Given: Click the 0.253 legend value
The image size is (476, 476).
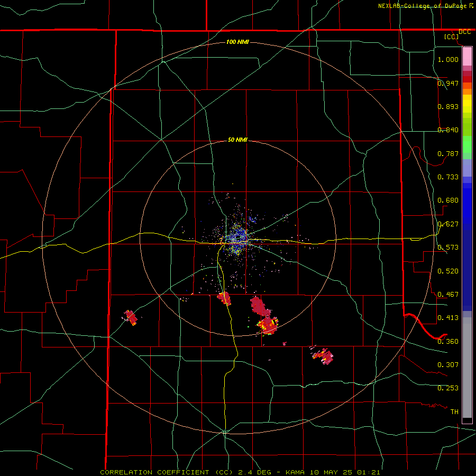Looking at the screenshot, I should pyautogui.click(x=448, y=388).
